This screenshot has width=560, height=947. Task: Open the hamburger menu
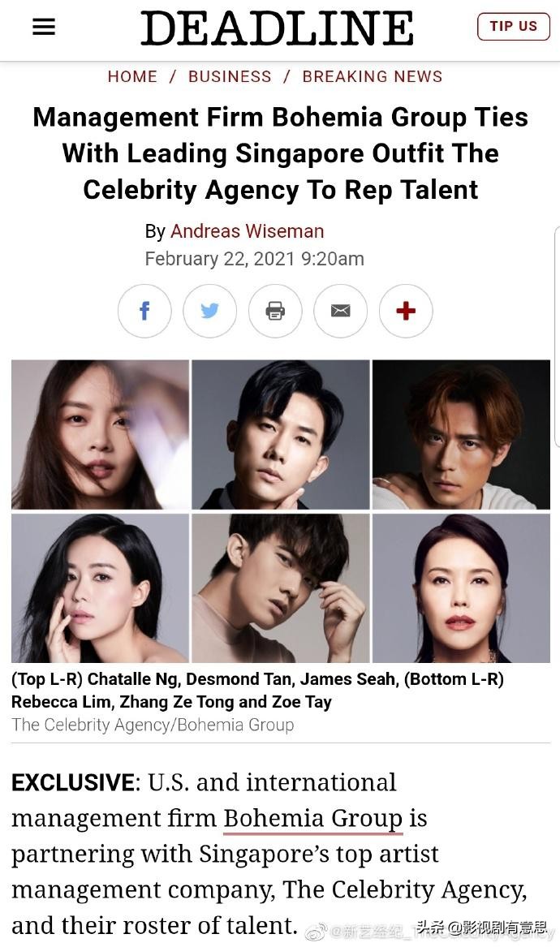pyautogui.click(x=44, y=27)
